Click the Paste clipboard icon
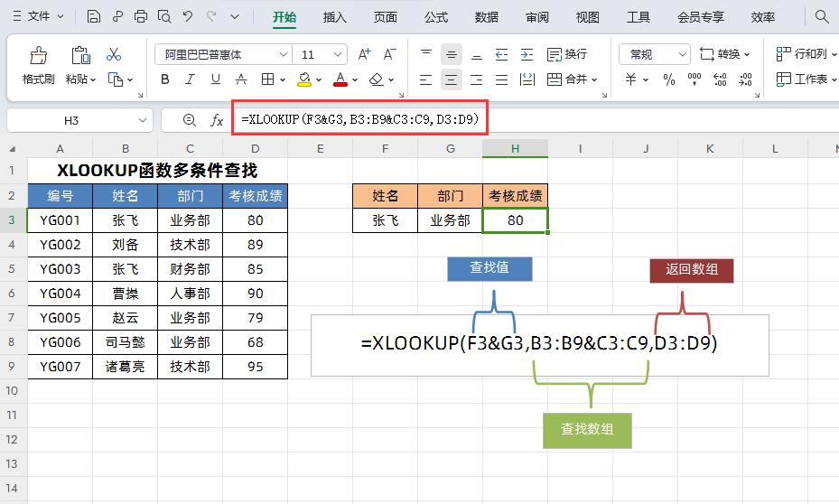 click(x=80, y=55)
